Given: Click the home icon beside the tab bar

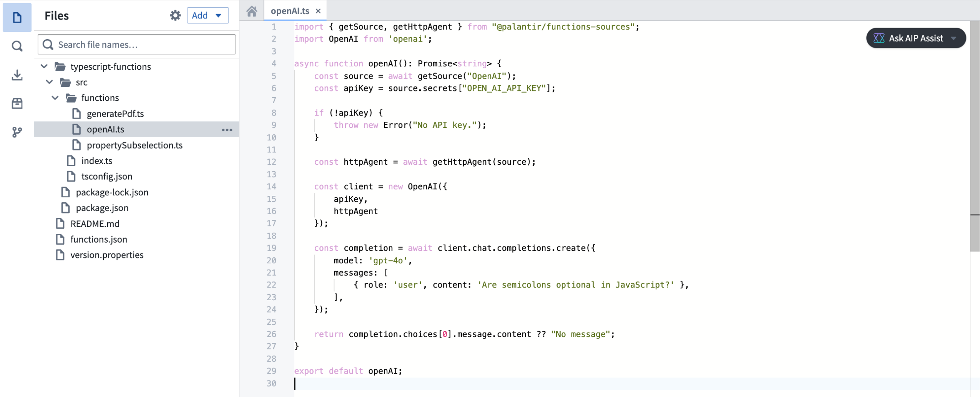Looking at the screenshot, I should pyautogui.click(x=252, y=11).
